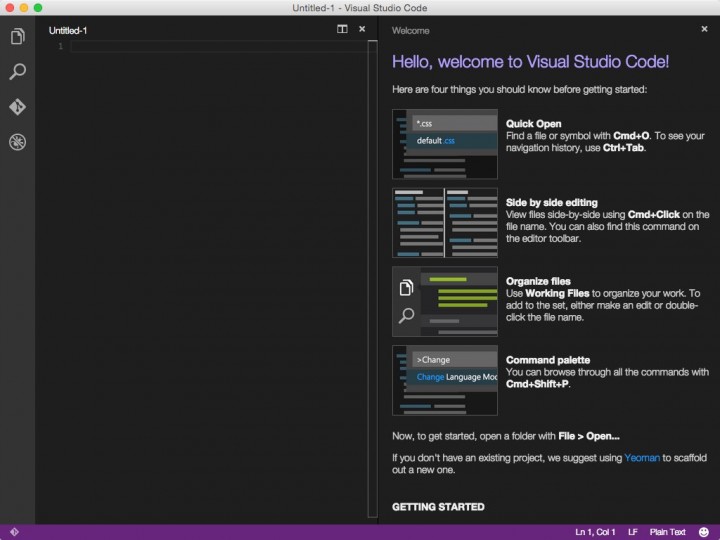Click the Side by side editing thumbnail

click(x=445, y=223)
